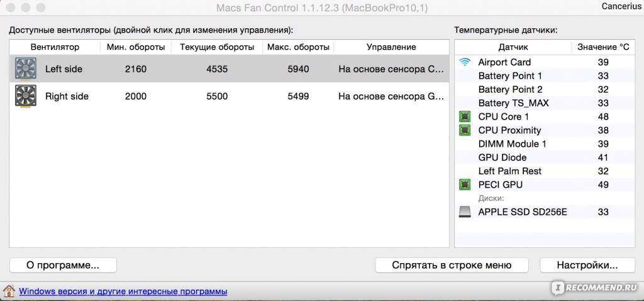644x301 pixels.
Task: Select the Battery TS_MAX sensor
Action: [513, 103]
